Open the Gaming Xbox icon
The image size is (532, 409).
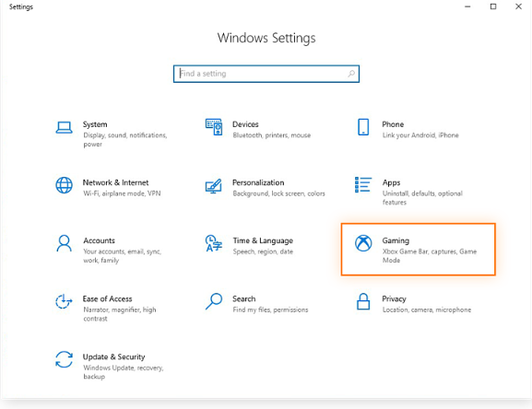tap(363, 243)
